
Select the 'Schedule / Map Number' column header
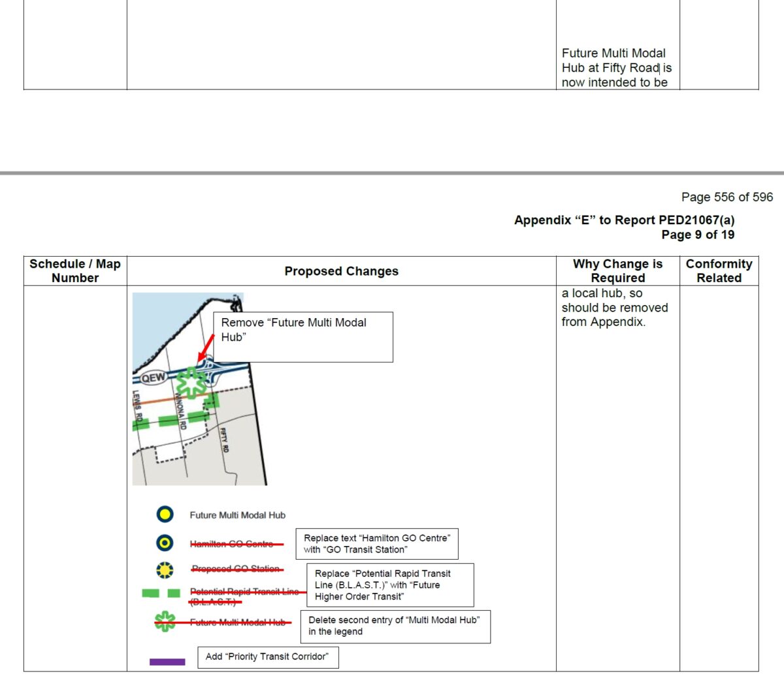[x=75, y=271]
